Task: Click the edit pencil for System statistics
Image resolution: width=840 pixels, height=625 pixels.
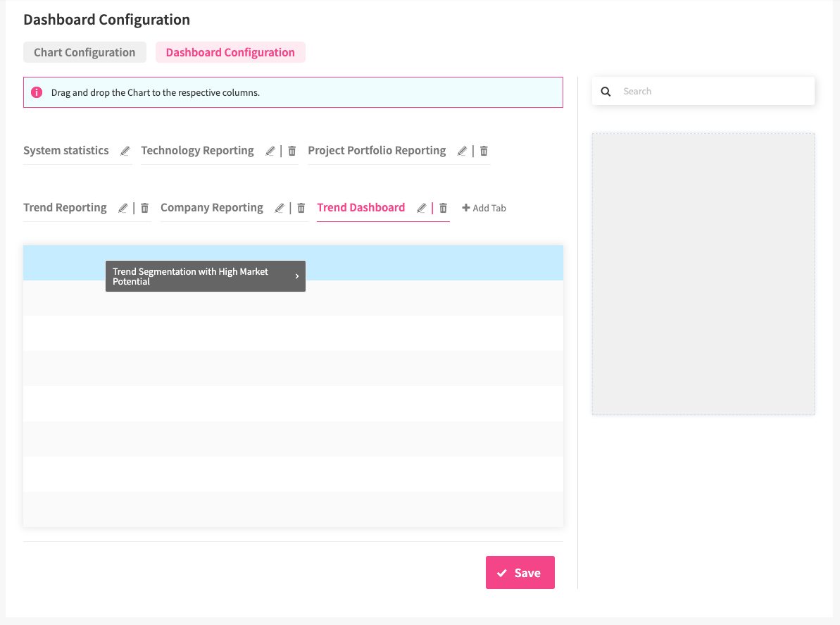Action: click(125, 151)
